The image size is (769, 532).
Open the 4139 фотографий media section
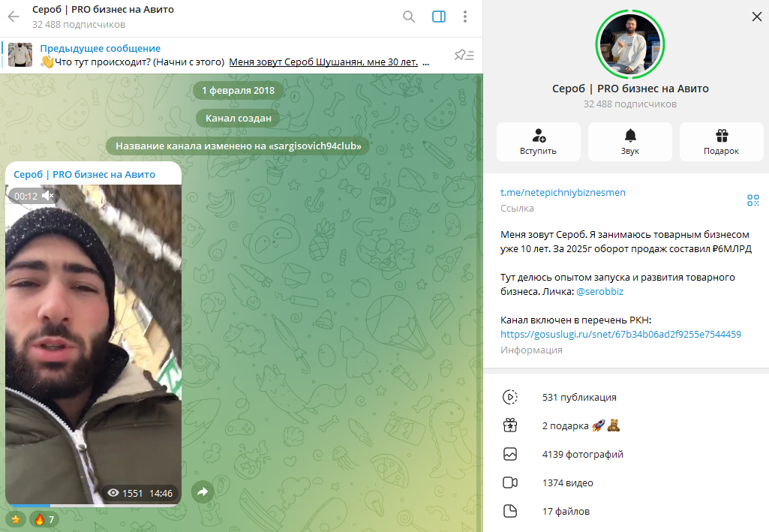click(x=582, y=454)
